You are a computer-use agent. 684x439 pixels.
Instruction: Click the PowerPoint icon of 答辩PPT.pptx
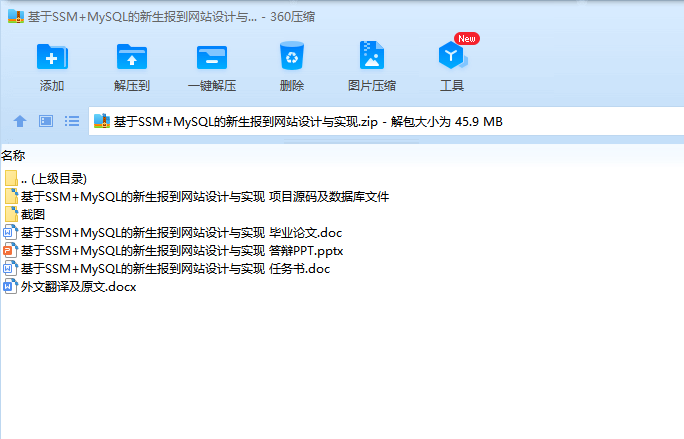click(10, 250)
